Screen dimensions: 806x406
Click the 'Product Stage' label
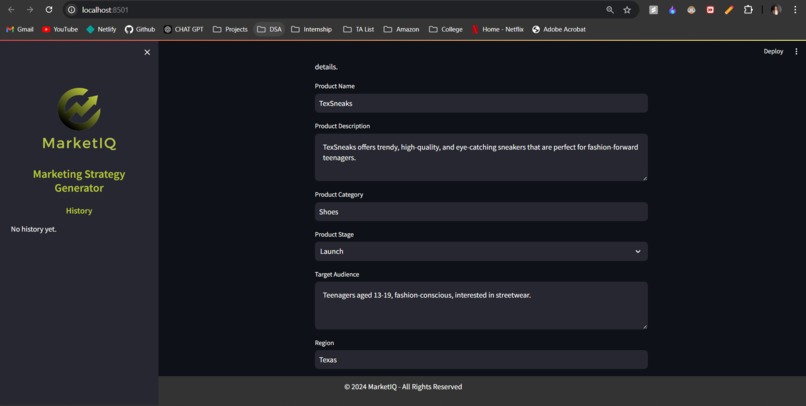334,234
